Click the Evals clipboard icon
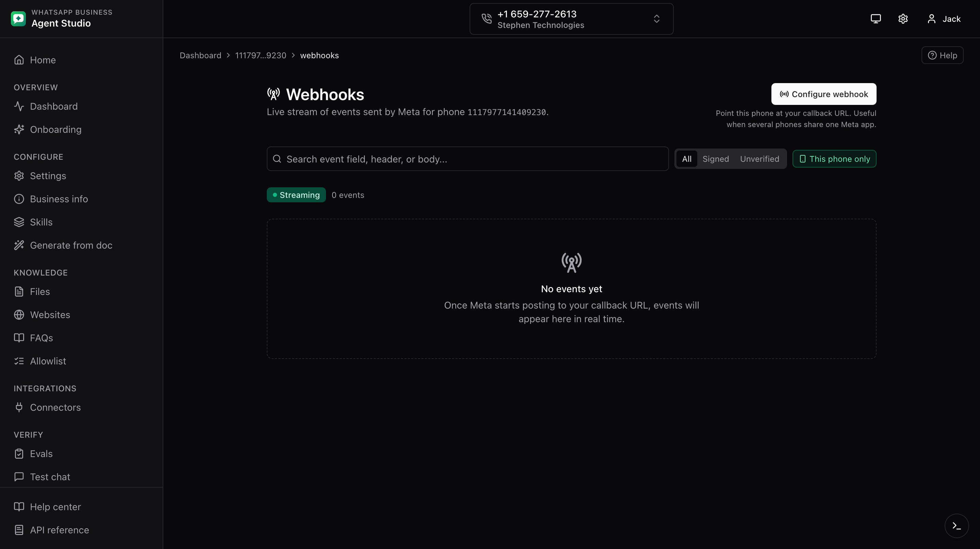 point(19,454)
